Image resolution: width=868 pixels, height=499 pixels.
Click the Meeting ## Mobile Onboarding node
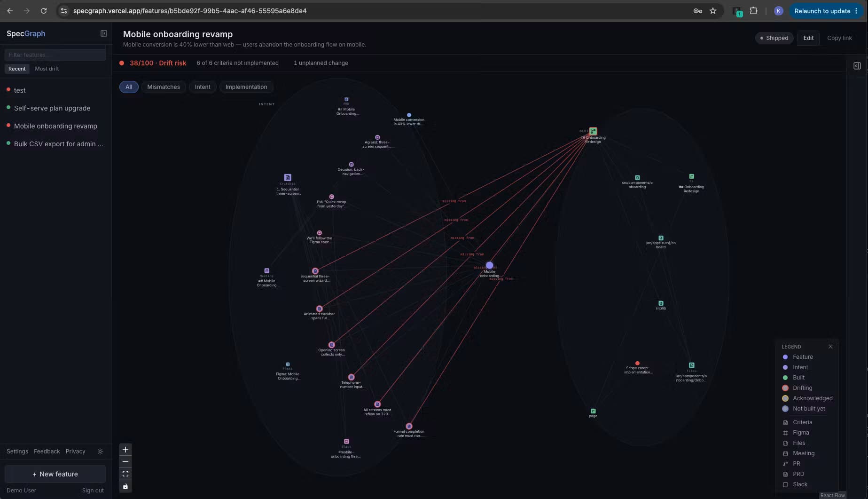click(267, 271)
